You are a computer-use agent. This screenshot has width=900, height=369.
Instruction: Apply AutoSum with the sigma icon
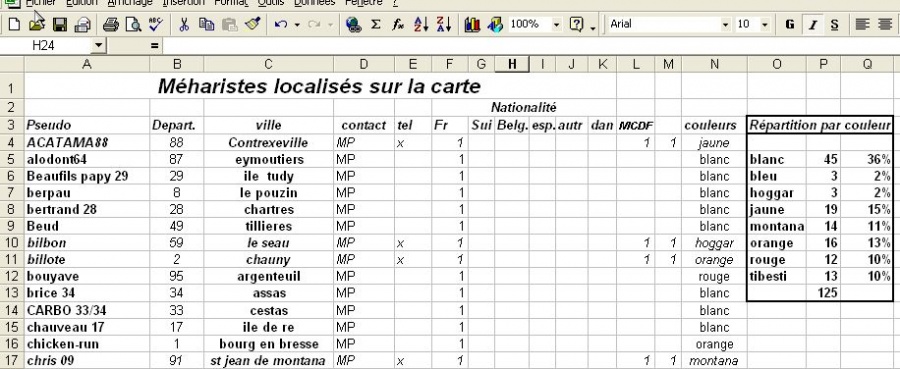[x=376, y=25]
